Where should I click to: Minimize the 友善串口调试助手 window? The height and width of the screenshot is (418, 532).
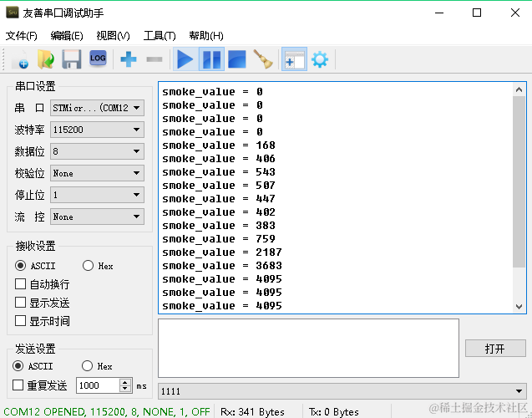tap(439, 13)
